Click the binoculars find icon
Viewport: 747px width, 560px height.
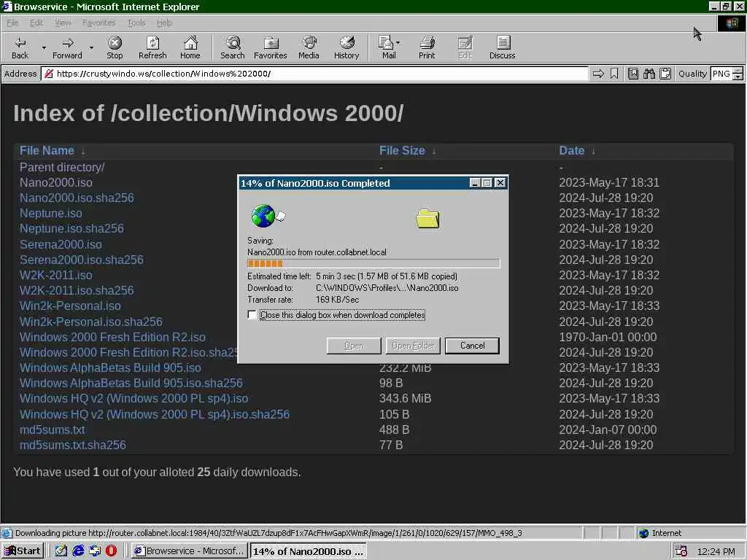(649, 74)
